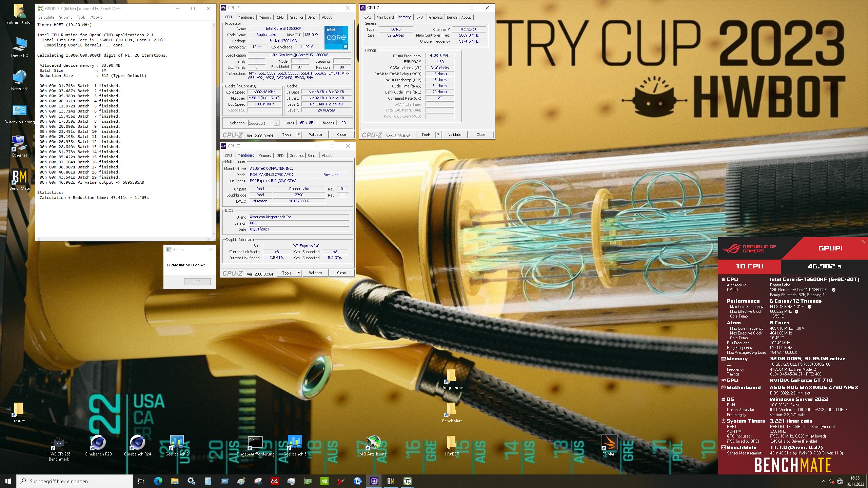Open the Eingabeaufforderung command prompt shortcut
This screenshot has height=488, width=868.
pos(255,445)
